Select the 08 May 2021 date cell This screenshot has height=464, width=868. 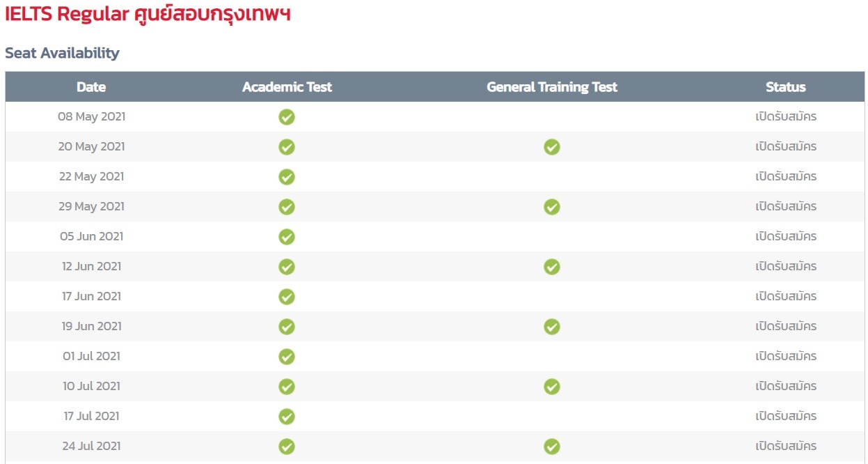click(92, 117)
